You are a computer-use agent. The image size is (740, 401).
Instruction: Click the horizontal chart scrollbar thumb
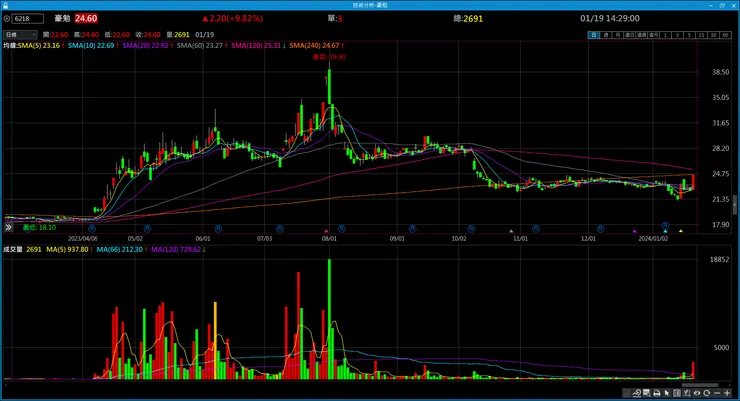coord(700,385)
